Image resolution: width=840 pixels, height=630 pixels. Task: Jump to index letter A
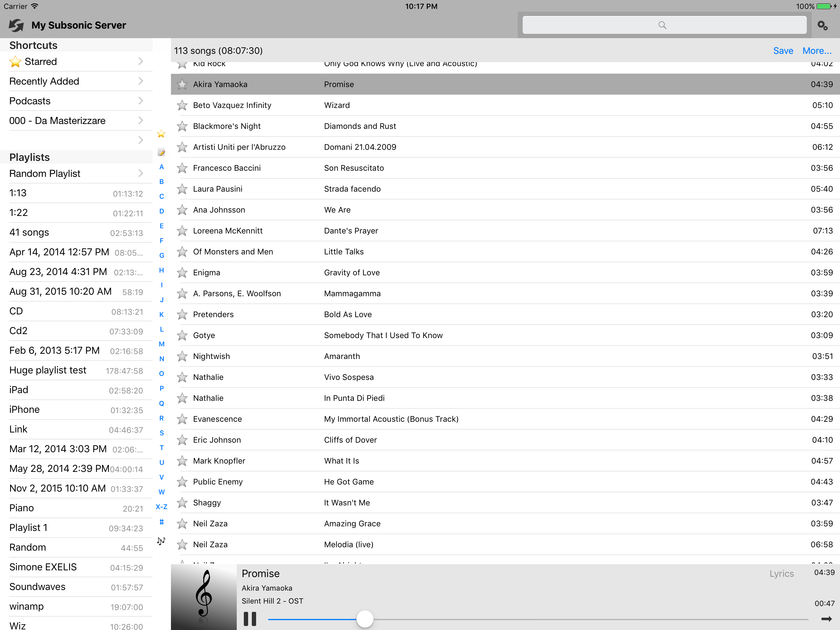point(161,167)
